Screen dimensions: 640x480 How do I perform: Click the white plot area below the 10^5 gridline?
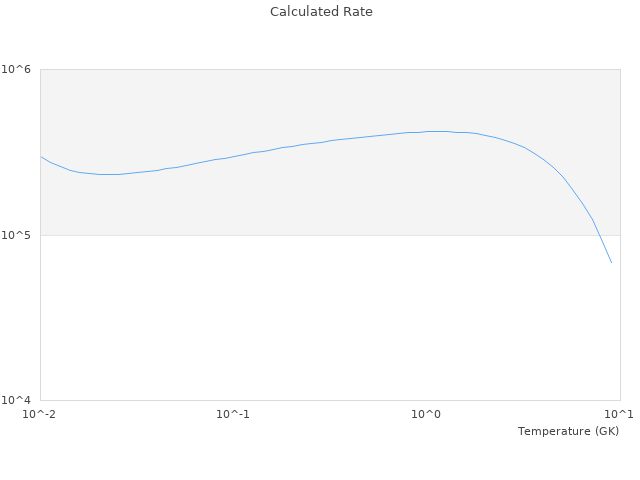(300, 320)
